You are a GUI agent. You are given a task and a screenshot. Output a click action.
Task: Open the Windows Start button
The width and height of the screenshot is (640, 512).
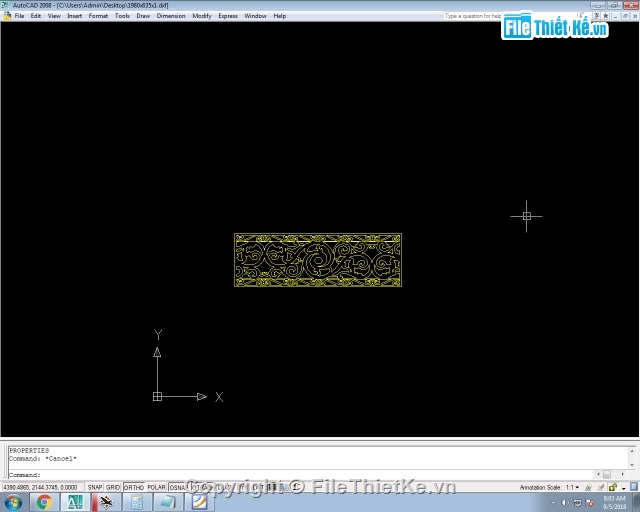click(13, 502)
